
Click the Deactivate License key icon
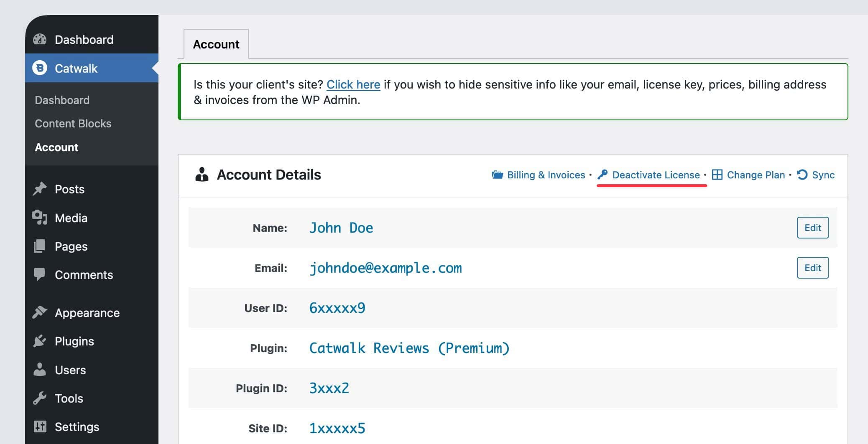[602, 175]
